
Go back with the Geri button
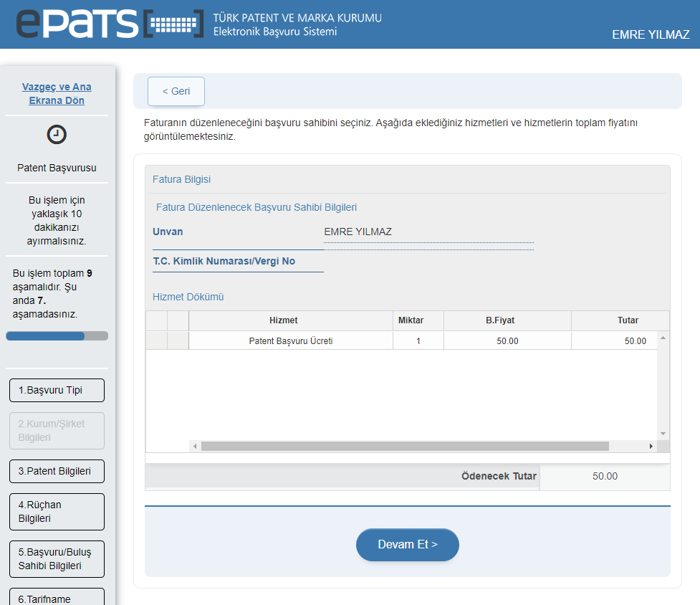(176, 91)
